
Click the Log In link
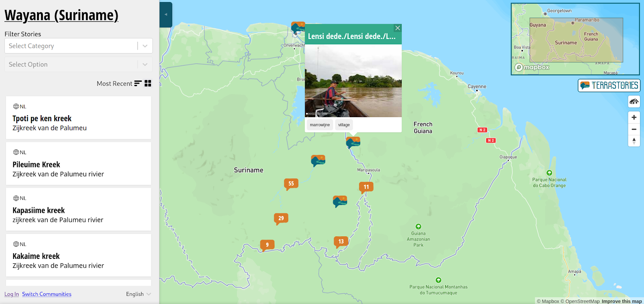coord(12,294)
